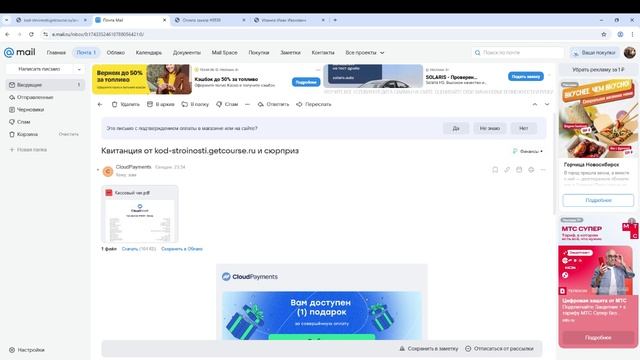
Task: Open Настройки settings
Action: [27, 350]
